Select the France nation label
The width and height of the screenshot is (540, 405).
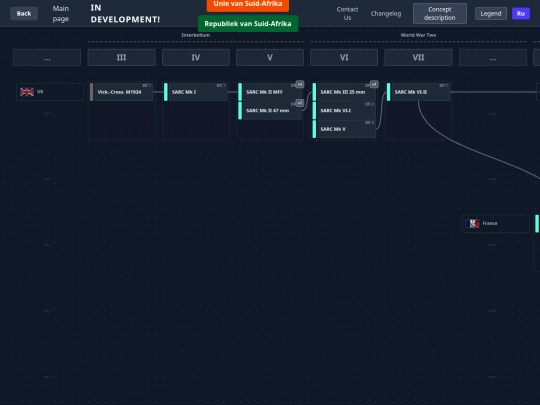(x=496, y=224)
